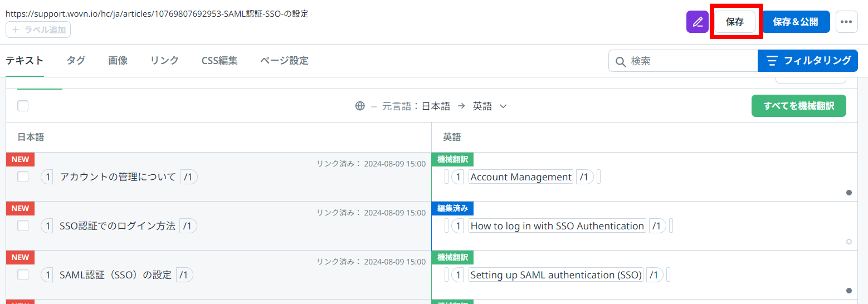Click the アカウントの管理について source text
Viewport: 868px width, 304px height.
118,177
